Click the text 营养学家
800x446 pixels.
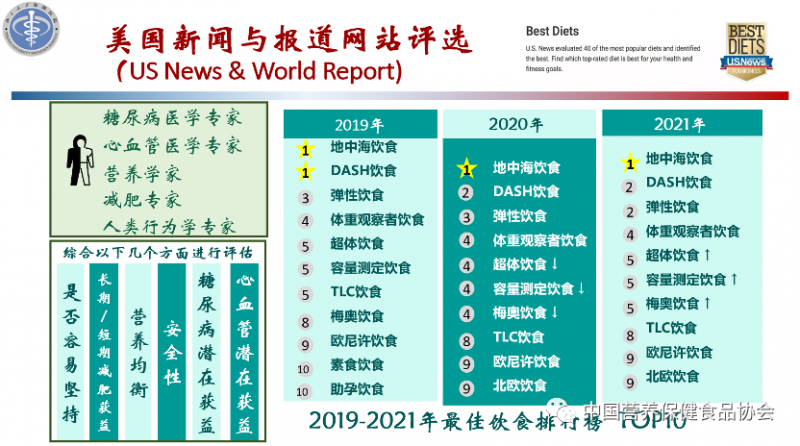coord(142,174)
